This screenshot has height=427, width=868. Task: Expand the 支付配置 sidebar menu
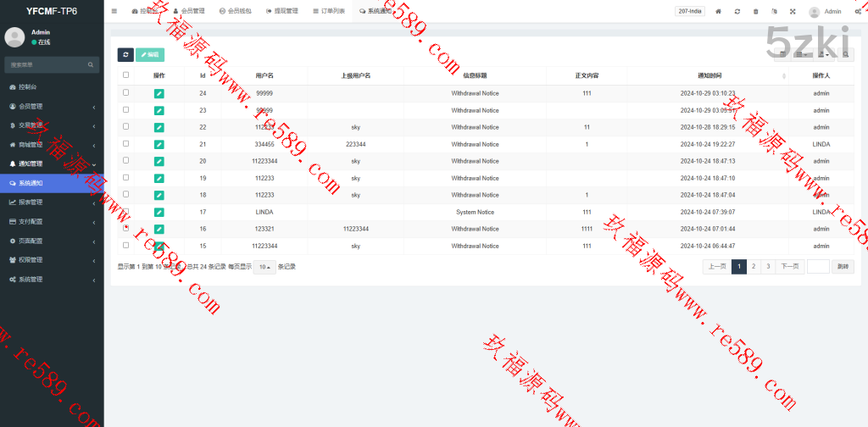click(x=51, y=221)
